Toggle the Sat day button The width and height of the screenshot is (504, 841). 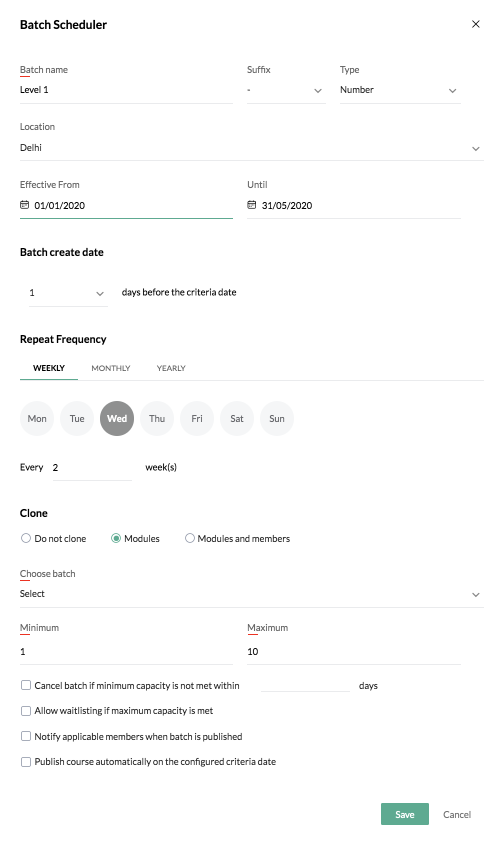point(237,418)
